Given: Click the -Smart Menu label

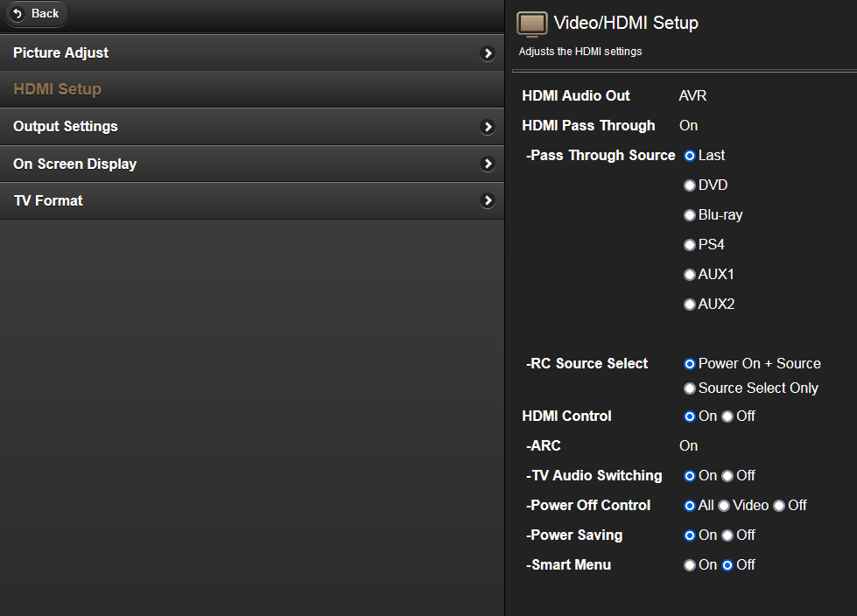Looking at the screenshot, I should tap(568, 565).
